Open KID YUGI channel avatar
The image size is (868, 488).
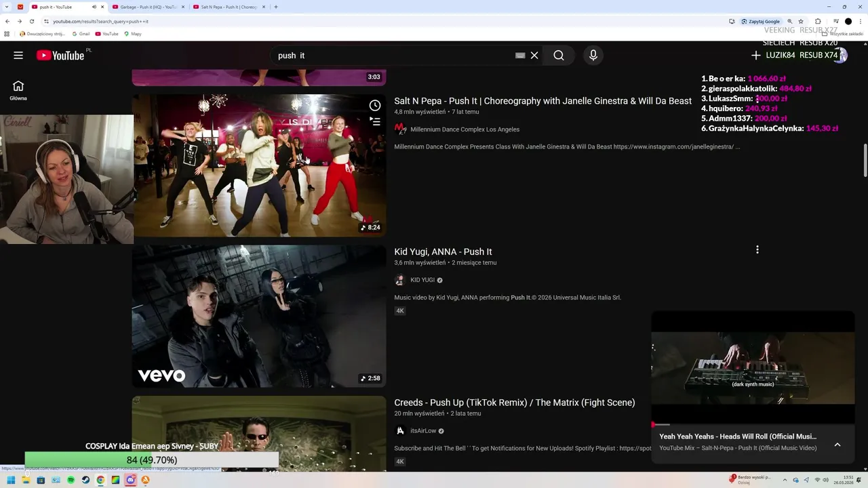coord(400,280)
